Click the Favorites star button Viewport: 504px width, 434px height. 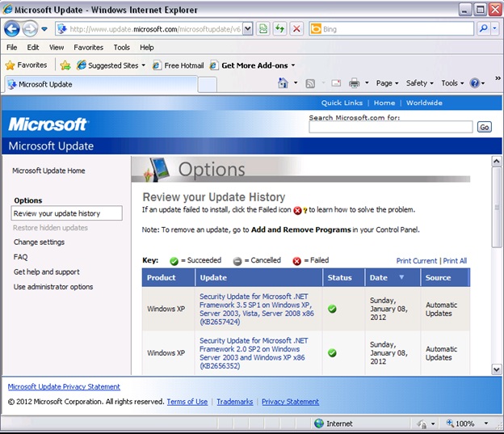pos(27,65)
